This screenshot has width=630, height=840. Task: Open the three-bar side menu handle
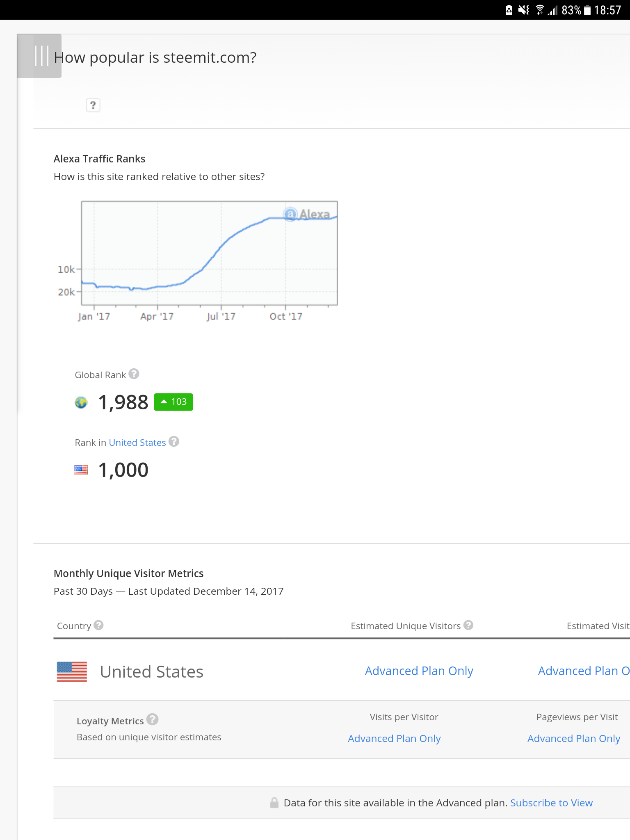40,56
